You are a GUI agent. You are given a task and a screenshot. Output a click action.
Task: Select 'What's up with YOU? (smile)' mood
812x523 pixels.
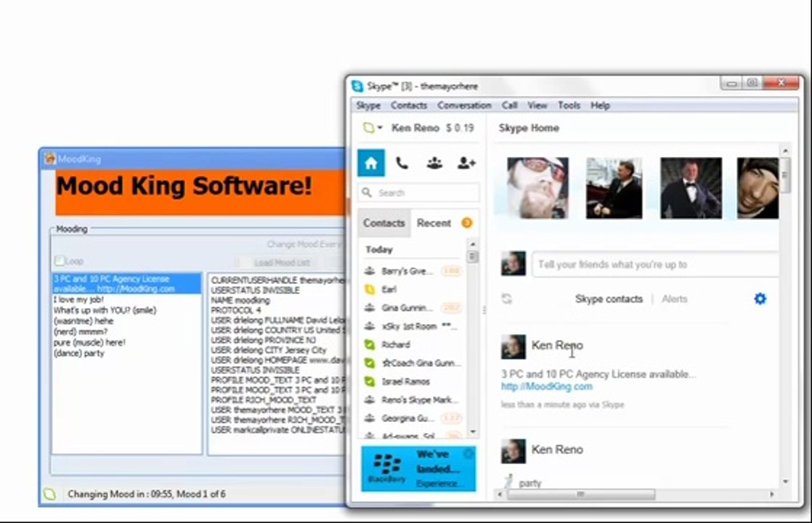(x=105, y=310)
